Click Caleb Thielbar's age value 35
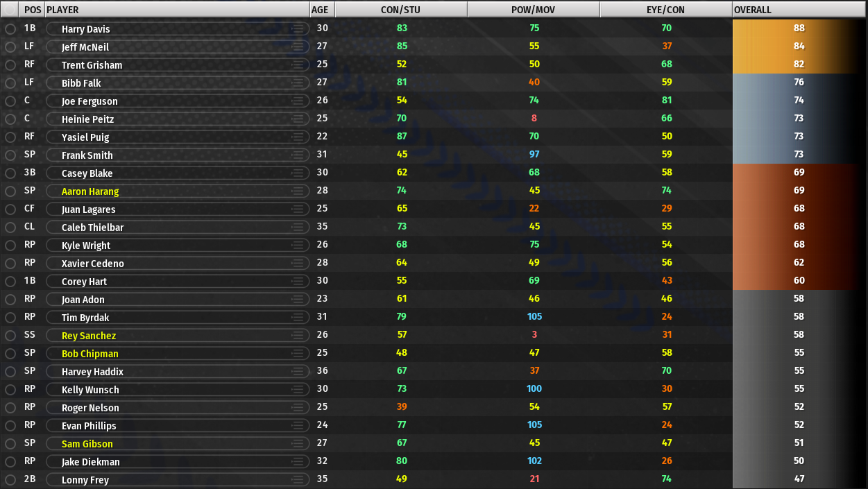 (323, 227)
